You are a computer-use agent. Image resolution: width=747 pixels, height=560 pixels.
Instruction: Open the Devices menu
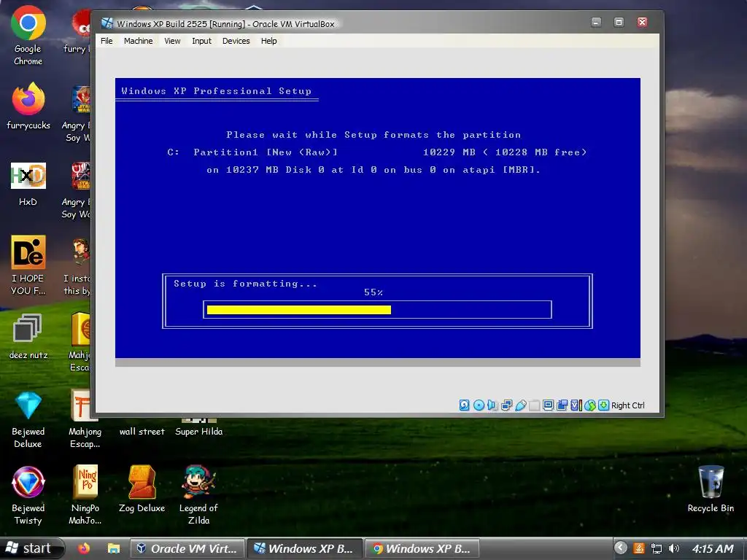tap(236, 41)
